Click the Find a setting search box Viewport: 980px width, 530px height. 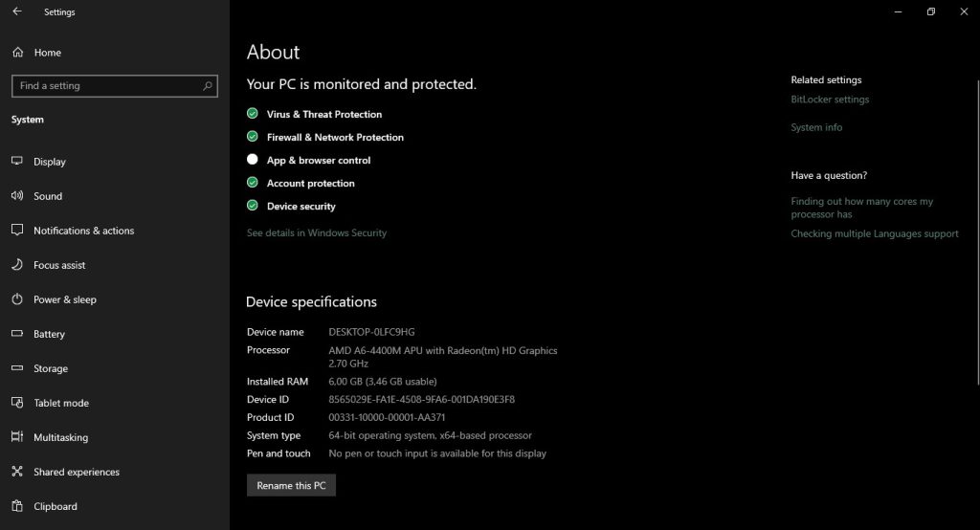[x=105, y=86]
